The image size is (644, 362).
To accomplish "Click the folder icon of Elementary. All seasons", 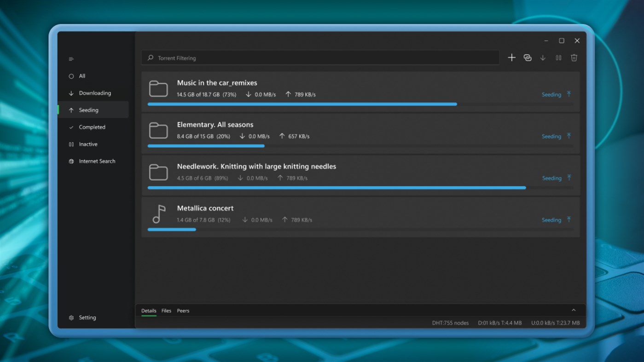I will pyautogui.click(x=158, y=131).
